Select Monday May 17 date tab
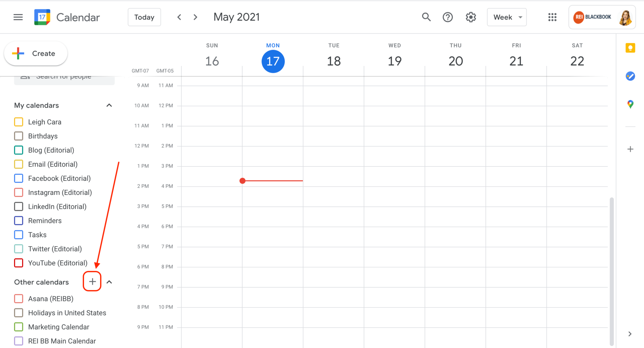Screen dimensions: 644x348 point(272,61)
